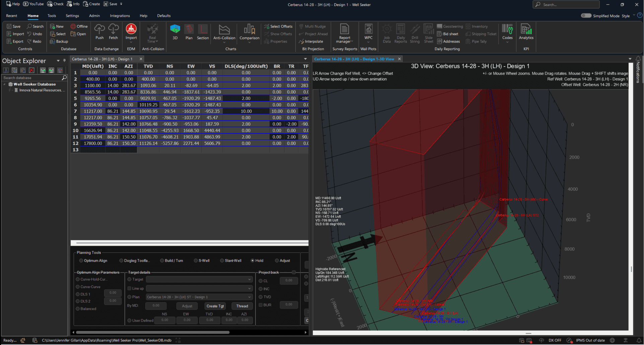Open Object Explorer options dropdown arrow
Screen dimensions: 644x345
[x=58, y=61]
